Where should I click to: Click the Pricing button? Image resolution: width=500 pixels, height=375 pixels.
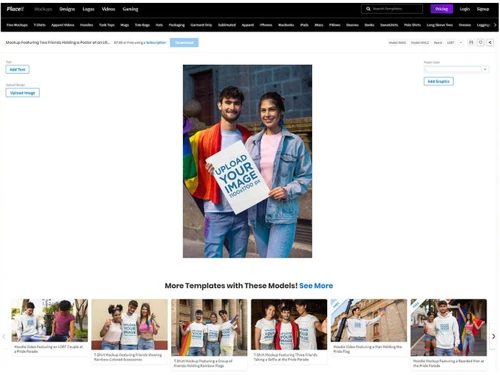[x=441, y=9]
